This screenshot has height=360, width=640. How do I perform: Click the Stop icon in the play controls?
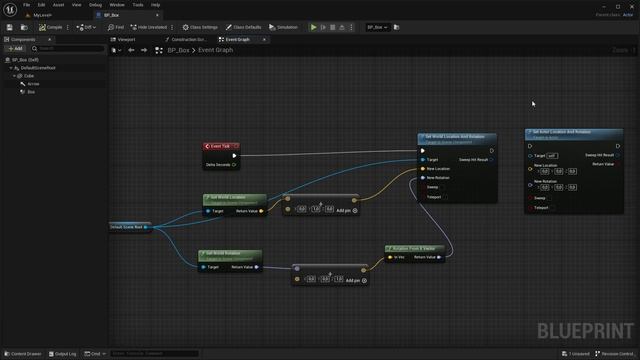point(333,27)
